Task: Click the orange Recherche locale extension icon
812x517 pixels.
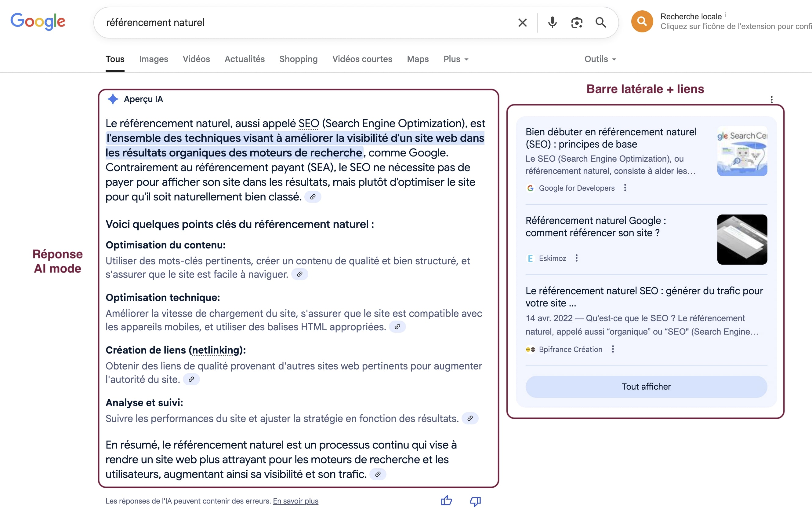Action: point(642,21)
